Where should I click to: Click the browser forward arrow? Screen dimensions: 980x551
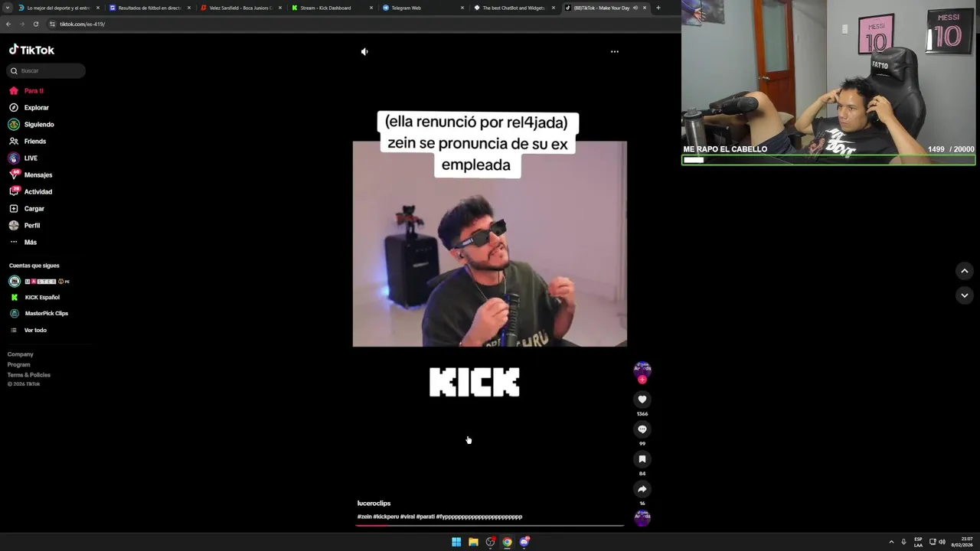(x=21, y=24)
